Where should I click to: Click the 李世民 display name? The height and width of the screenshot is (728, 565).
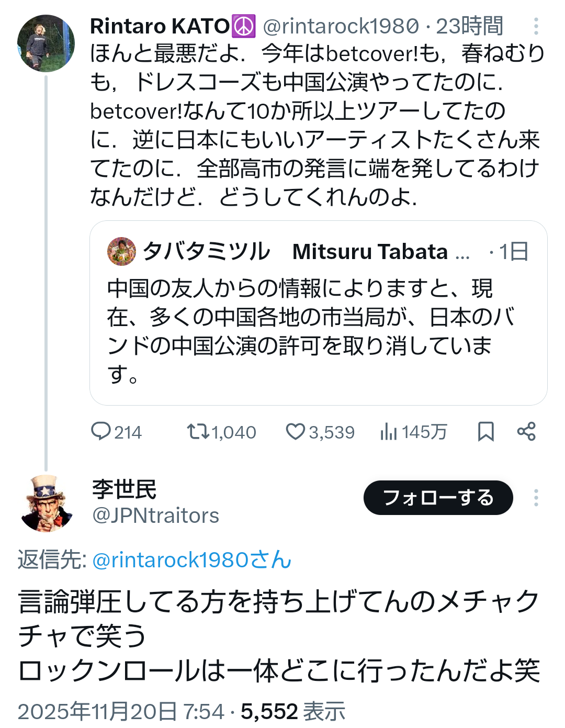125,489
